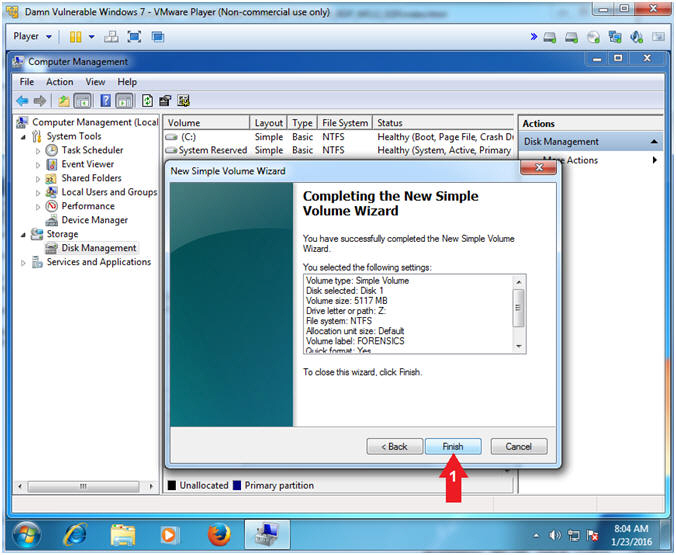Image resolution: width=676 pixels, height=555 pixels.
Task: Open the File menu in Computer Management
Action: pyautogui.click(x=26, y=82)
